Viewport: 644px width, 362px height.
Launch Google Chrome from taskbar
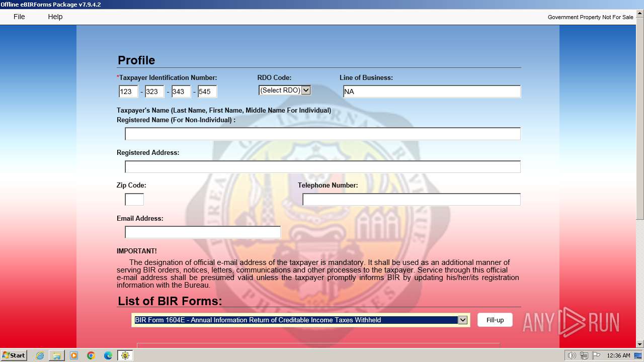pyautogui.click(x=91, y=355)
